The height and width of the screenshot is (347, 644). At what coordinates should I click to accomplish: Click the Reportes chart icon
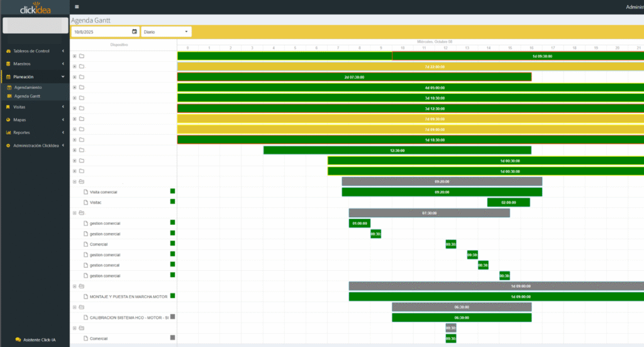coord(8,132)
